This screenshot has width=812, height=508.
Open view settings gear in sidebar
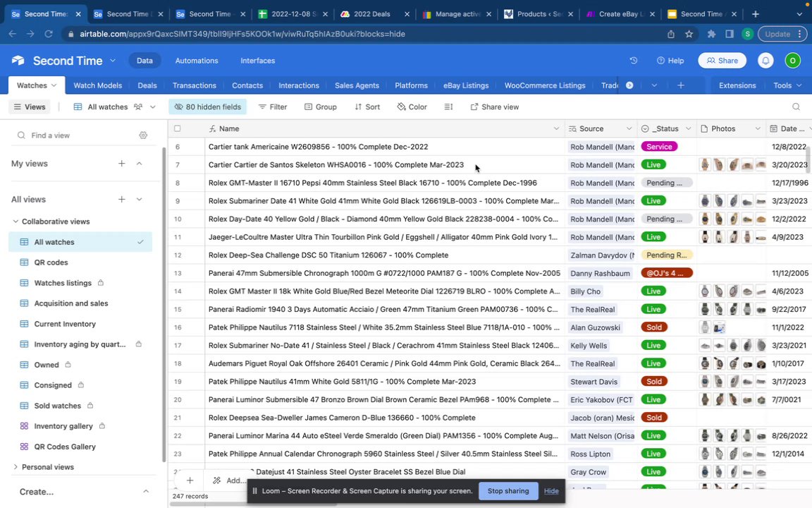coord(143,135)
